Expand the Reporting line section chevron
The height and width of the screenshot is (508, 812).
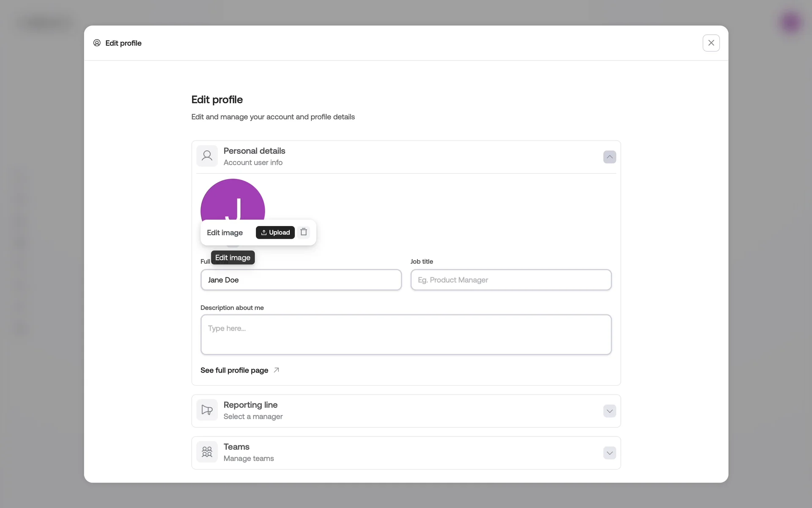coord(609,411)
